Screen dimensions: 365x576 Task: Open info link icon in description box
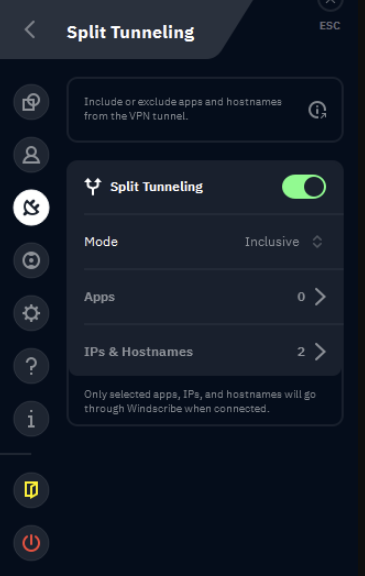[317, 110]
